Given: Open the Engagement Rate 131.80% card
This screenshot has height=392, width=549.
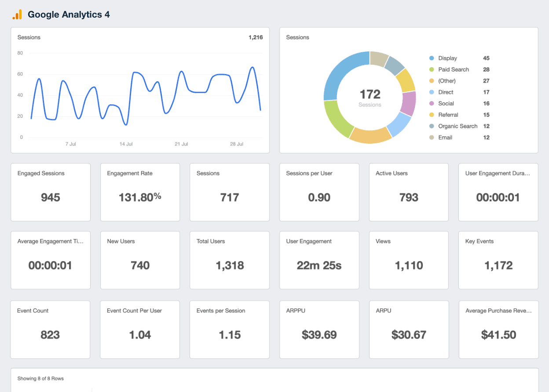Looking at the screenshot, I should pyautogui.click(x=140, y=192).
